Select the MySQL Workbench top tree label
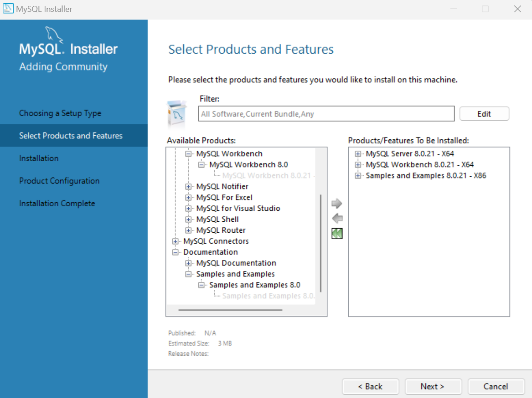This screenshot has height=398, width=532. 229,153
